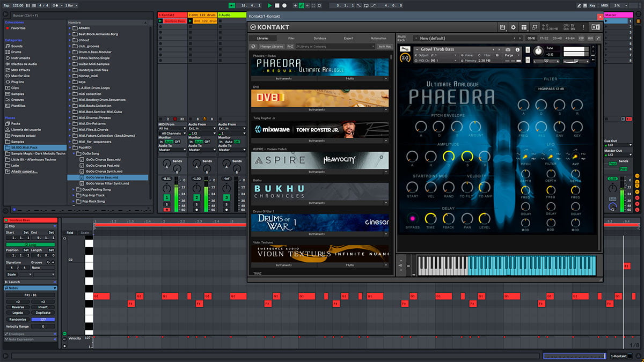Open Kontakt options gear icon
Screen dimensions: 644x362
coord(513,27)
